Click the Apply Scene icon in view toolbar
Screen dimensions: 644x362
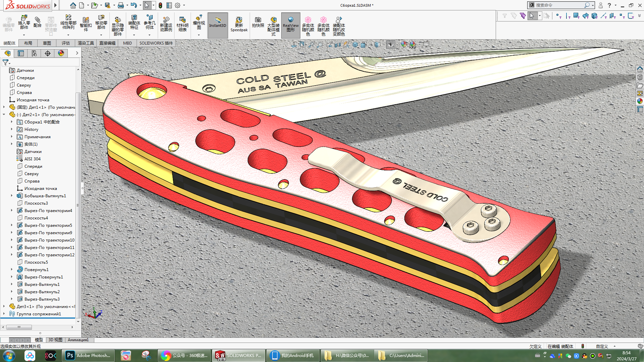[x=412, y=45]
